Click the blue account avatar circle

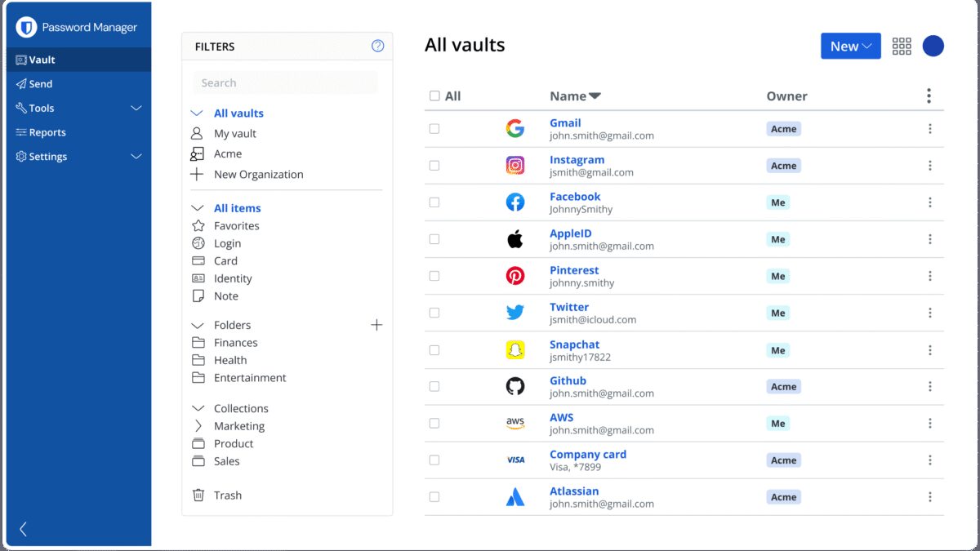(x=933, y=47)
